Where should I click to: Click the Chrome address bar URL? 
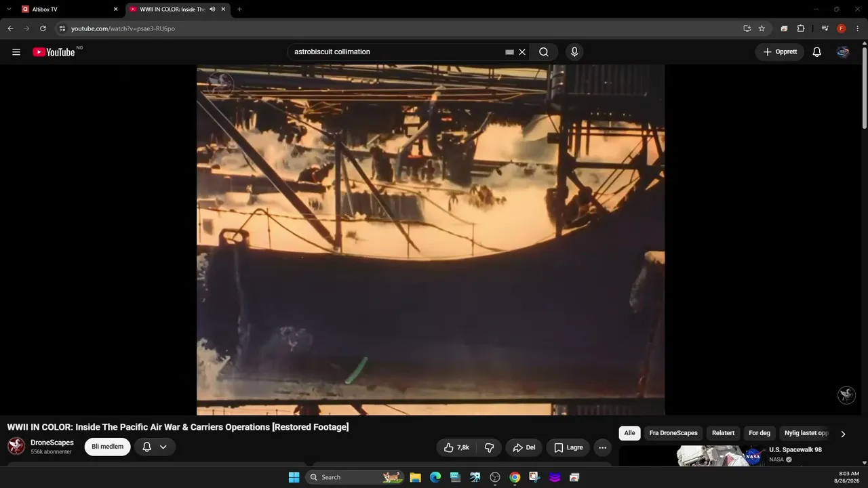[123, 28]
